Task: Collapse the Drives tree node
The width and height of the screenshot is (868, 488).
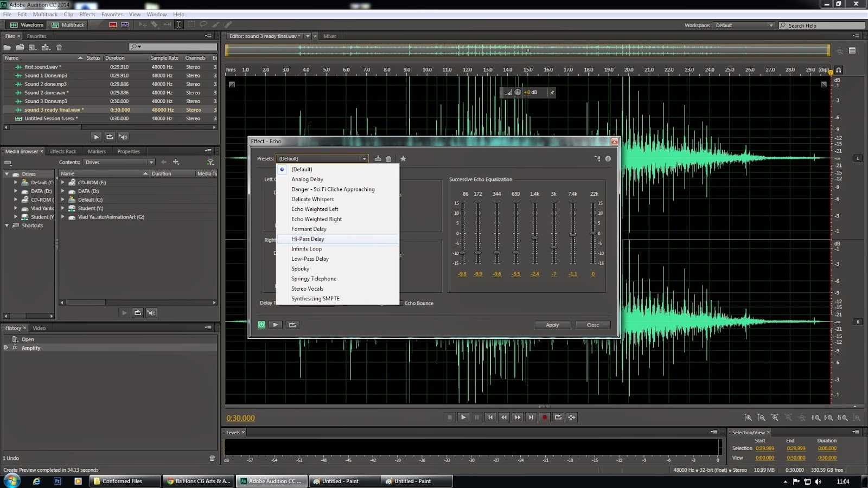Action: pyautogui.click(x=7, y=174)
